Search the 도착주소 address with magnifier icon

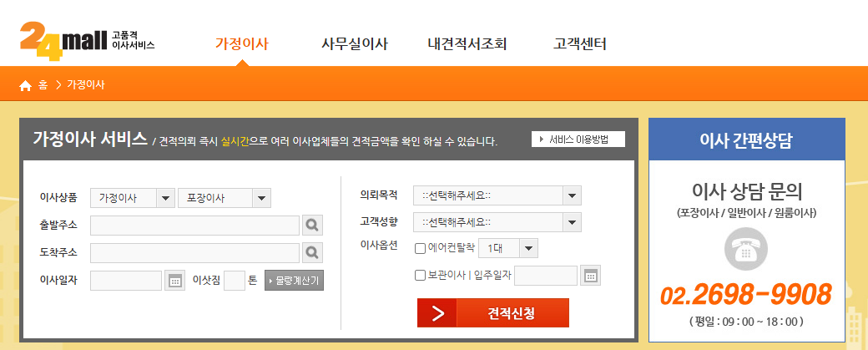(312, 252)
